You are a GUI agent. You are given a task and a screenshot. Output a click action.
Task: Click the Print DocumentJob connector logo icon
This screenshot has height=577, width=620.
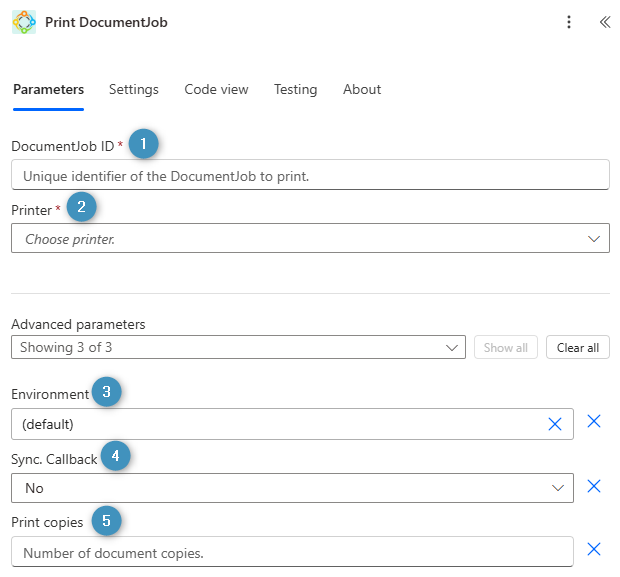tap(23, 22)
